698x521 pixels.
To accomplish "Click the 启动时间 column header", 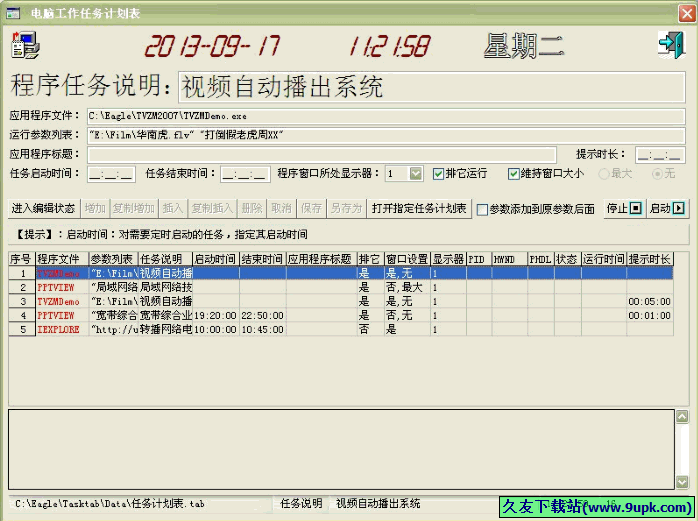I will (216, 259).
